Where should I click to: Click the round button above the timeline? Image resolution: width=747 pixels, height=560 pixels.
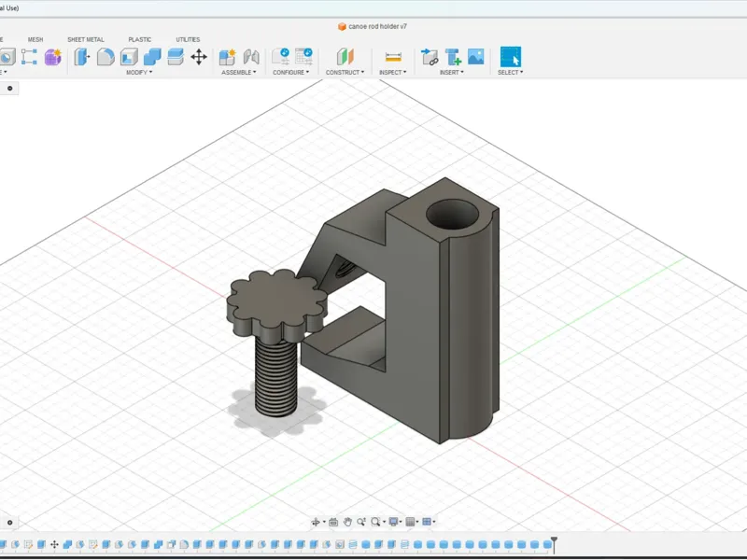tap(9, 523)
